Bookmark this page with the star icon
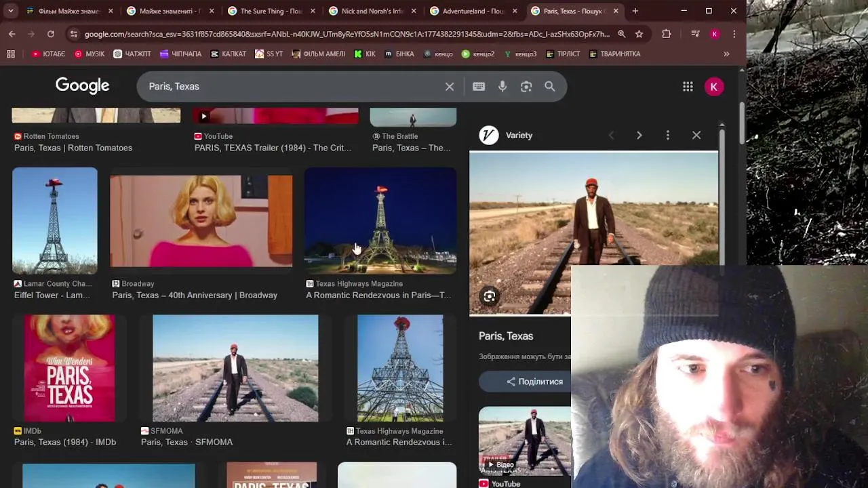The width and height of the screenshot is (868, 488). [639, 34]
